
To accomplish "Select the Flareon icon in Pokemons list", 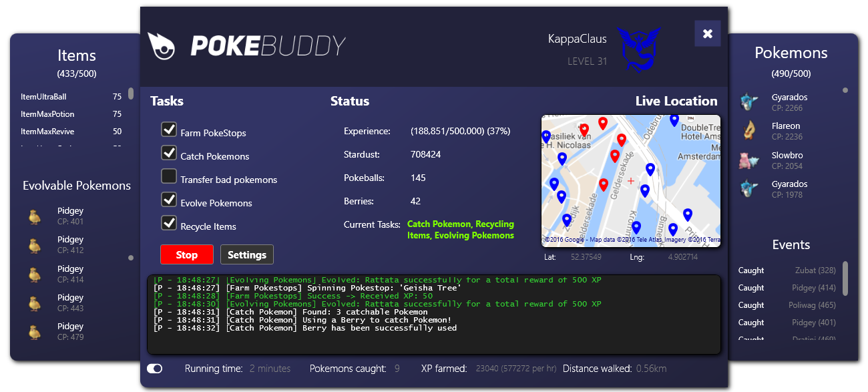I will 748,131.
